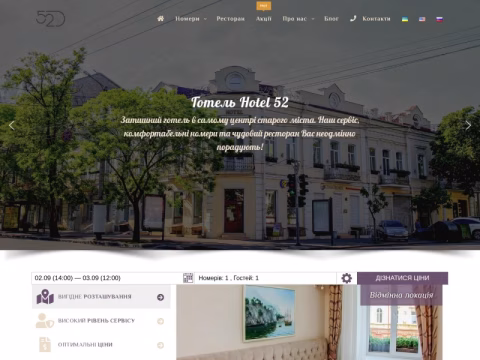Expand the Про нас dropdown arrow
Image resolution: width=480 pixels, height=360 pixels.
[313, 19]
